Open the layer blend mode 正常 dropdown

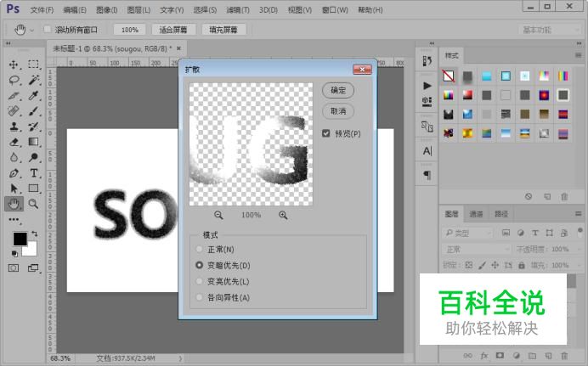click(x=477, y=249)
